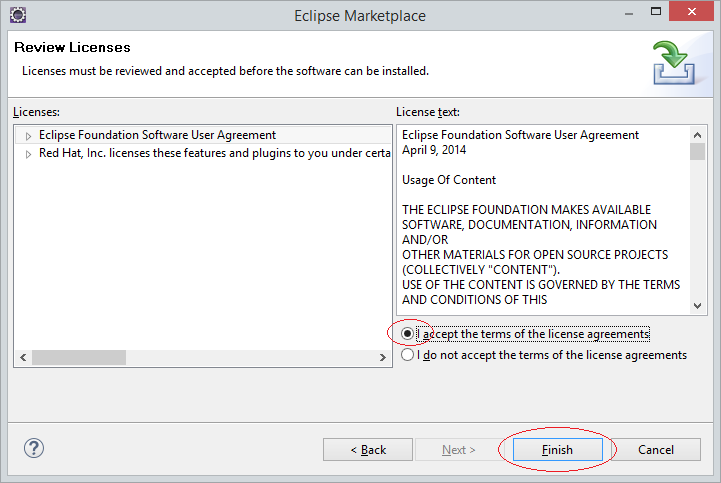Image resolution: width=721 pixels, height=483 pixels.
Task: Click 'April 9, 2014' date text
Action: coord(434,150)
